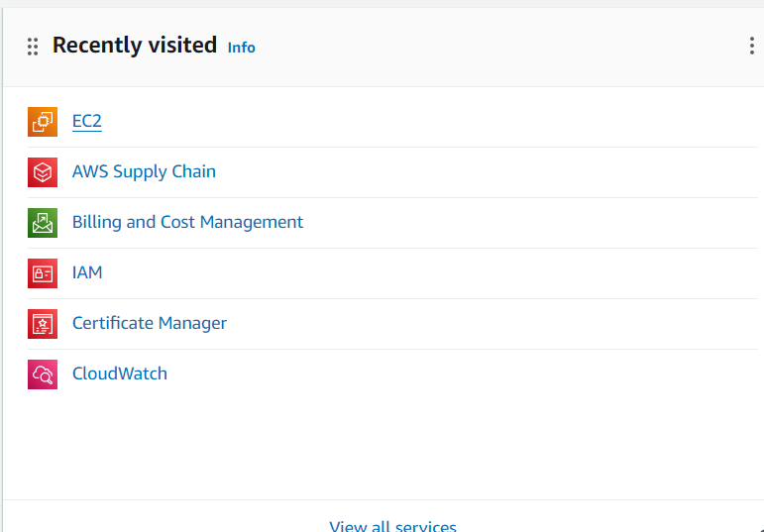
Task: Click the AWS Supply Chain icon
Action: [43, 172]
